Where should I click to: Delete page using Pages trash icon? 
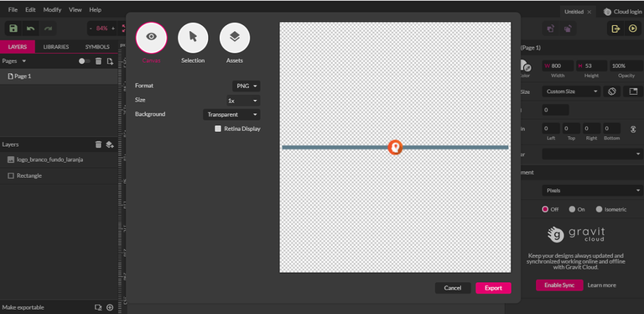99,60
